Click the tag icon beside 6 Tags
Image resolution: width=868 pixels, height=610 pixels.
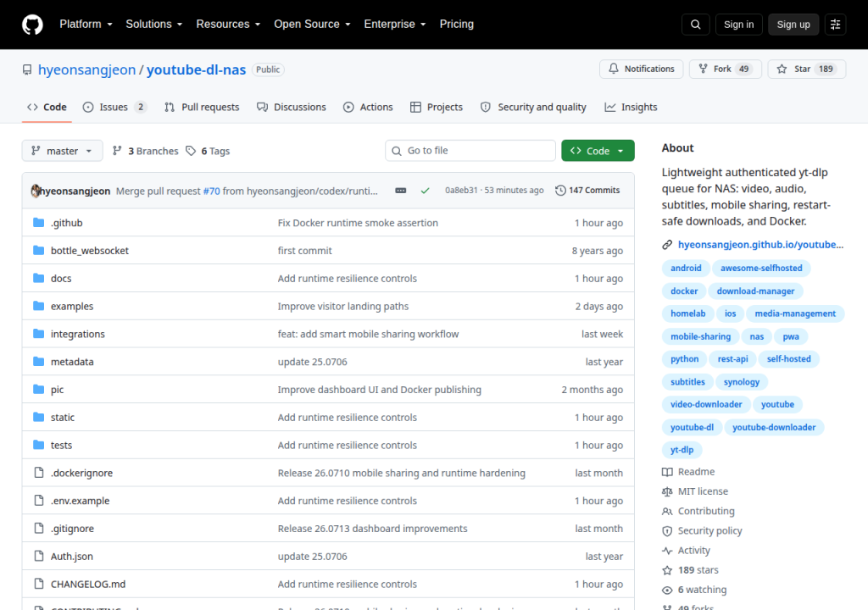(x=191, y=151)
